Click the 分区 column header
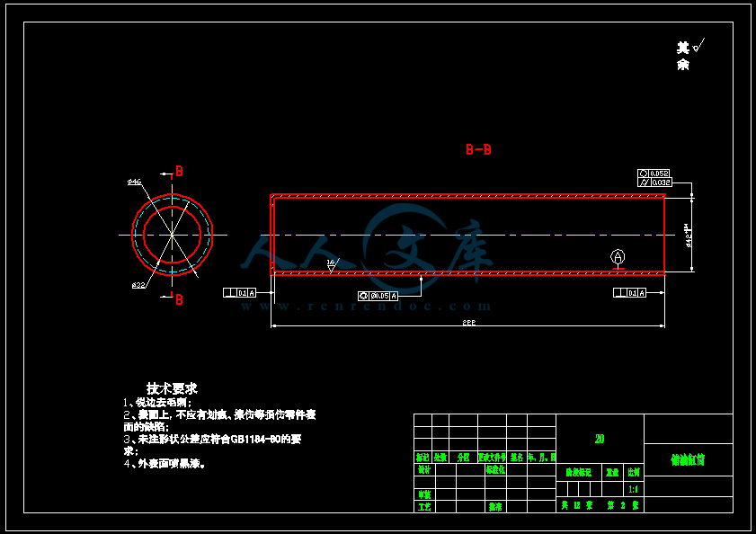 (463, 457)
